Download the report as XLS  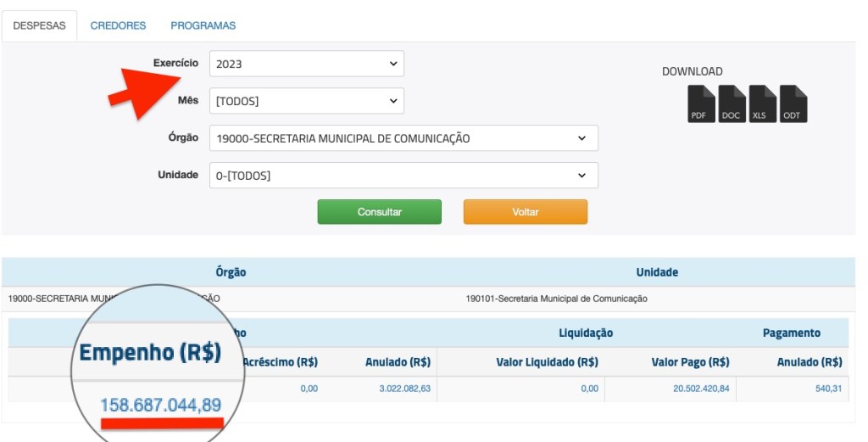coord(762,104)
